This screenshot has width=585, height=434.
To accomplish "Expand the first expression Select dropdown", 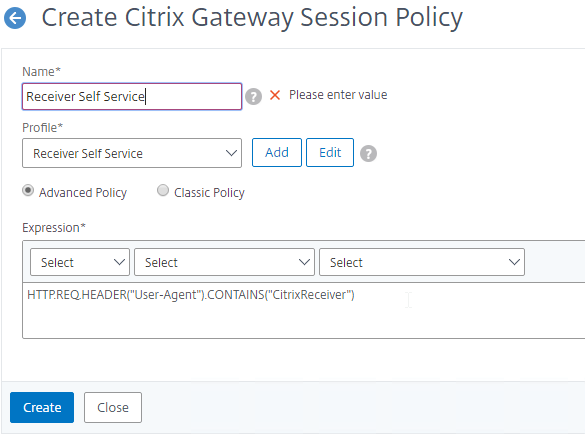I will [x=80, y=262].
